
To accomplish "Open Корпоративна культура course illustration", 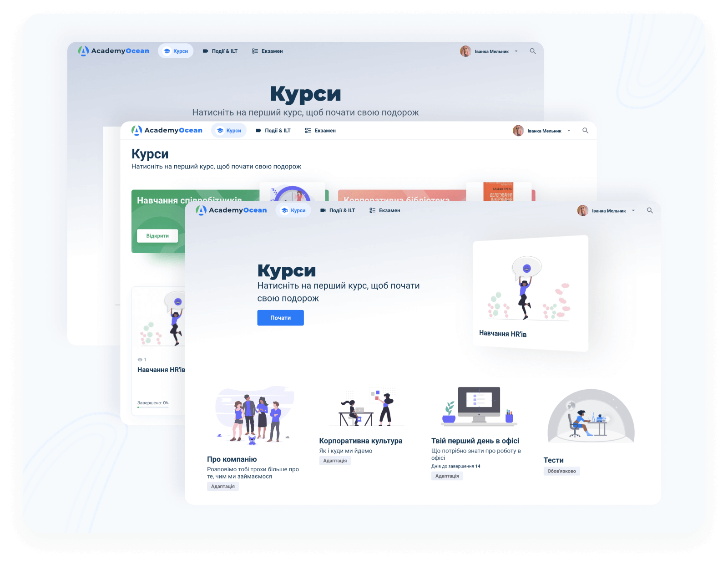I will point(367,406).
